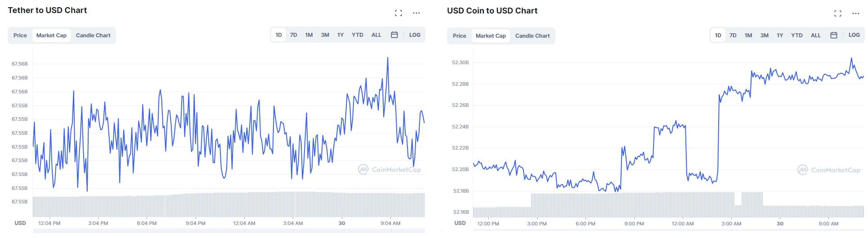868x238 pixels.
Task: Switch USD Coin chart to Candle Chart
Action: point(532,36)
